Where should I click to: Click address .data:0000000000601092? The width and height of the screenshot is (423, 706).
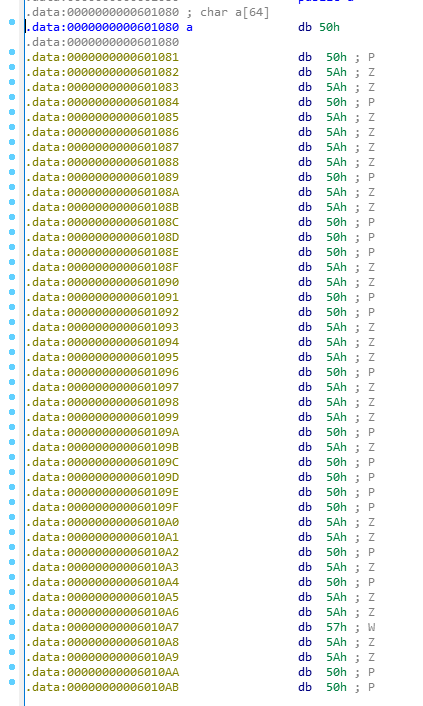pyautogui.click(x=102, y=312)
